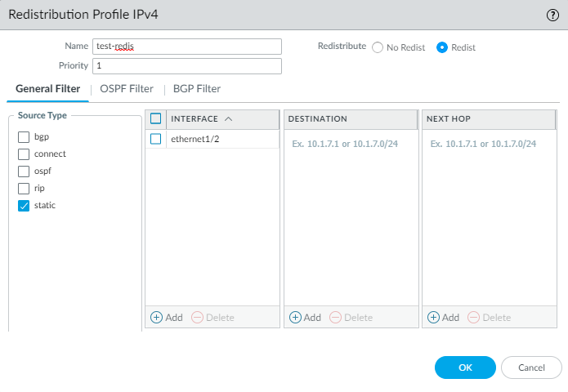This screenshot has width=568, height=392.
Task: Click Add icon under Destination list
Action: click(x=295, y=318)
